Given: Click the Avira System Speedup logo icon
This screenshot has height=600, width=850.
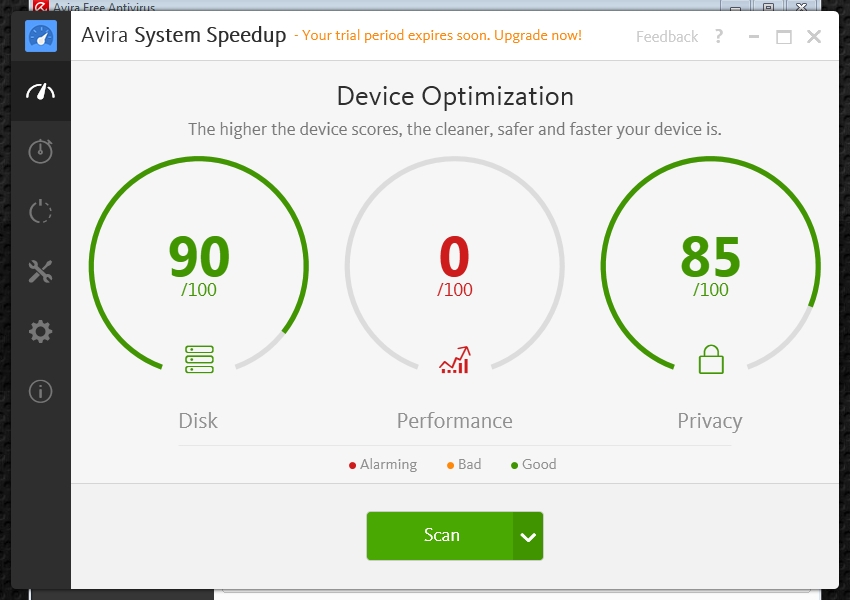Looking at the screenshot, I should [41, 36].
